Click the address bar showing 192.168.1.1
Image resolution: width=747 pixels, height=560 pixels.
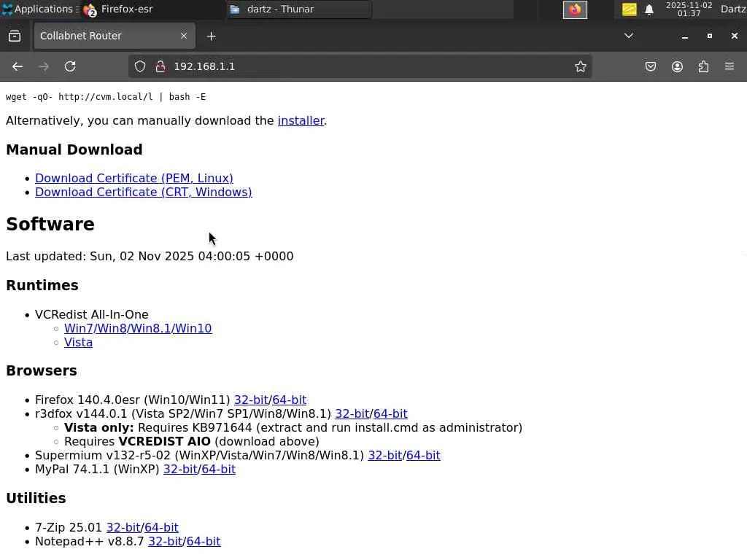click(x=360, y=66)
